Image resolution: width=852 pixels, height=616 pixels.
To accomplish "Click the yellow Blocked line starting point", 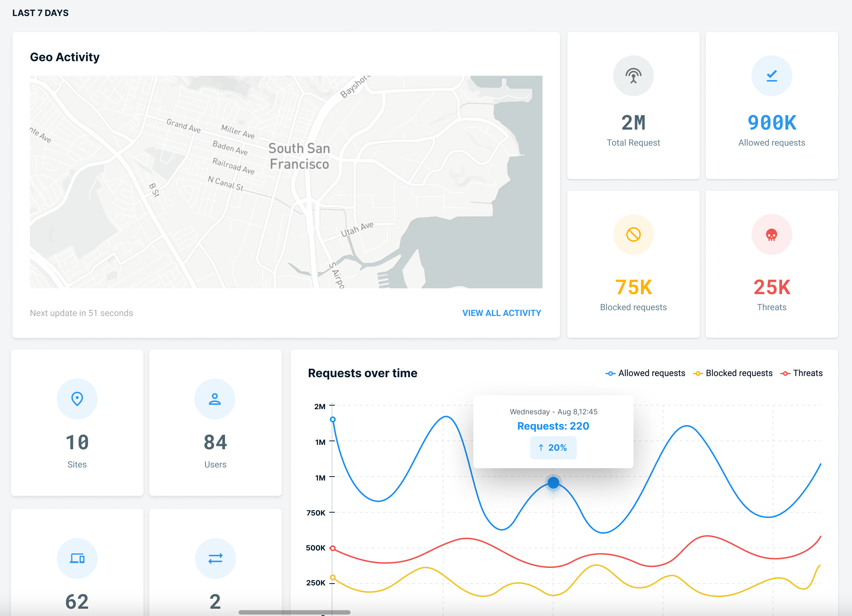I will pyautogui.click(x=332, y=578).
